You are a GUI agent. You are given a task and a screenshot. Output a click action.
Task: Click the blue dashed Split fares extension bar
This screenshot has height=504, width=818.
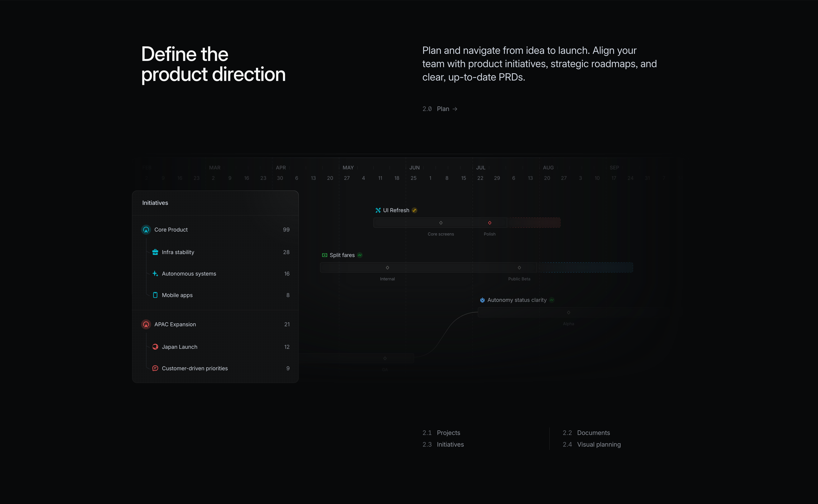[x=585, y=268]
